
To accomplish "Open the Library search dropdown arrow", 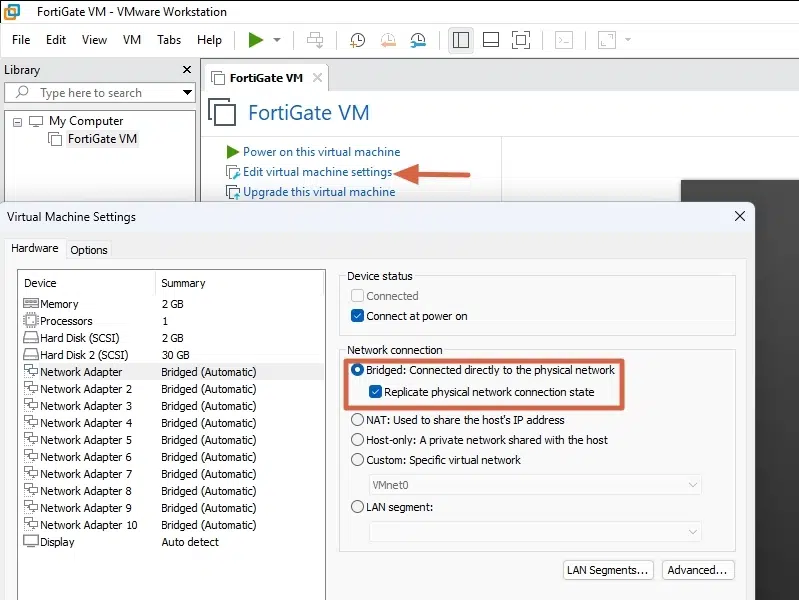I will point(187,93).
